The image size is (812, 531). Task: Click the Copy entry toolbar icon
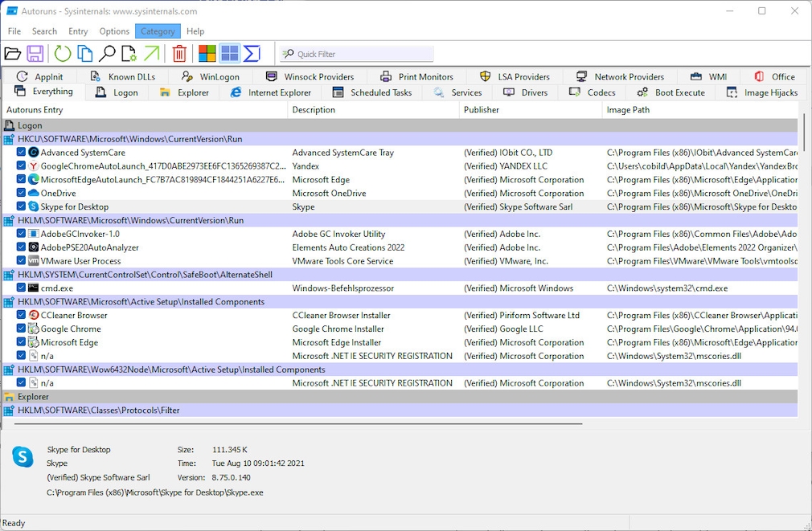coord(85,53)
